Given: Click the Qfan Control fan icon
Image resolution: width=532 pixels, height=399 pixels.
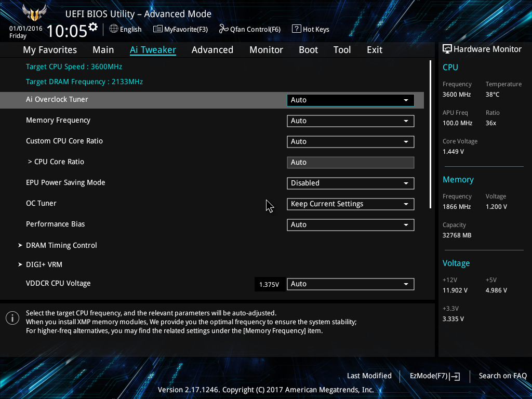Looking at the screenshot, I should point(223,29).
